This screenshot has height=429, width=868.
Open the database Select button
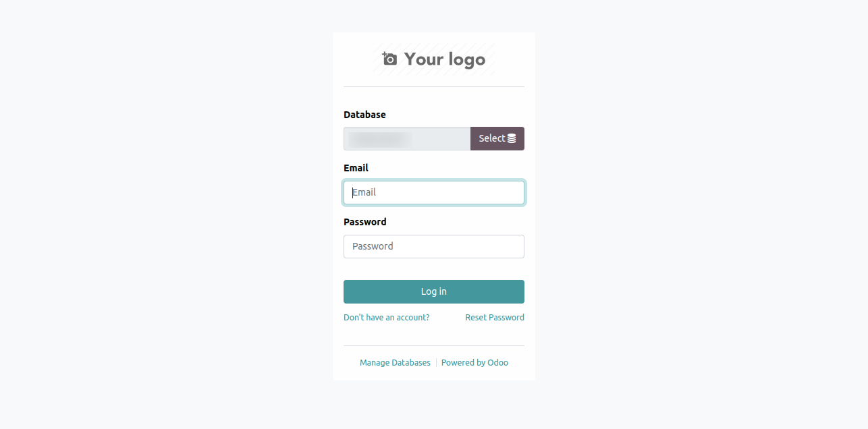tap(497, 138)
